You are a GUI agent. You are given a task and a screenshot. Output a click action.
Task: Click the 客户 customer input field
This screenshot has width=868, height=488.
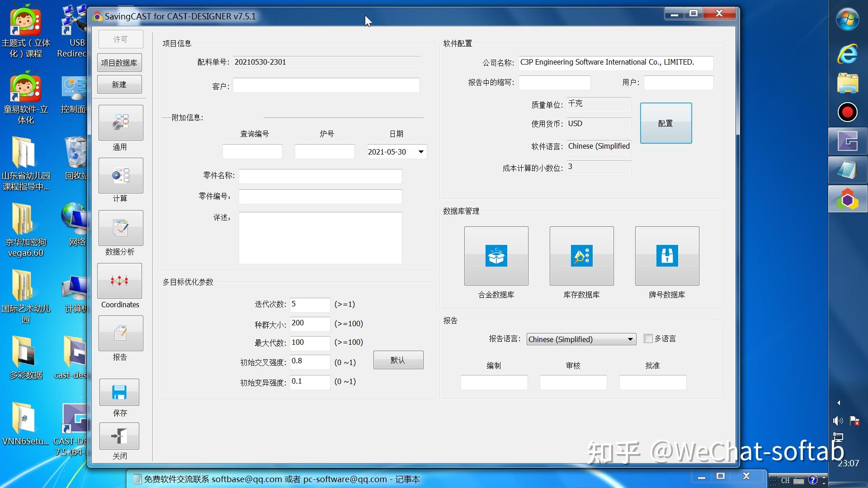326,85
